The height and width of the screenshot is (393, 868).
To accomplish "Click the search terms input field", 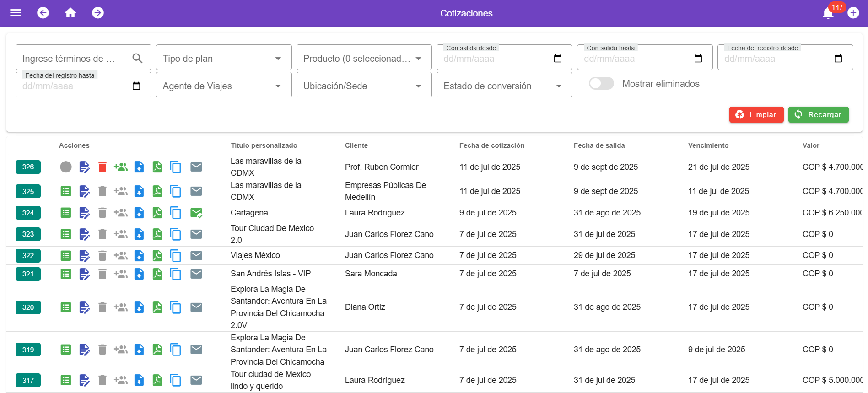I will pyautogui.click(x=73, y=59).
